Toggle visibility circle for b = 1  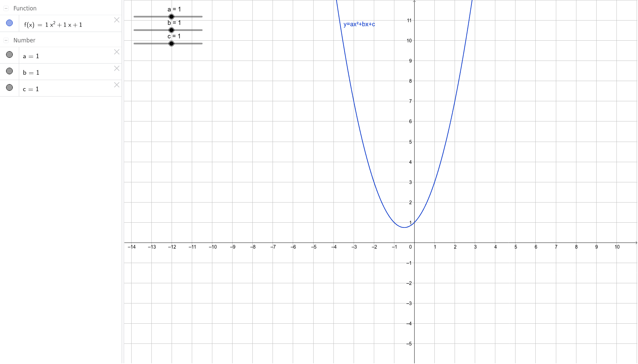point(9,71)
